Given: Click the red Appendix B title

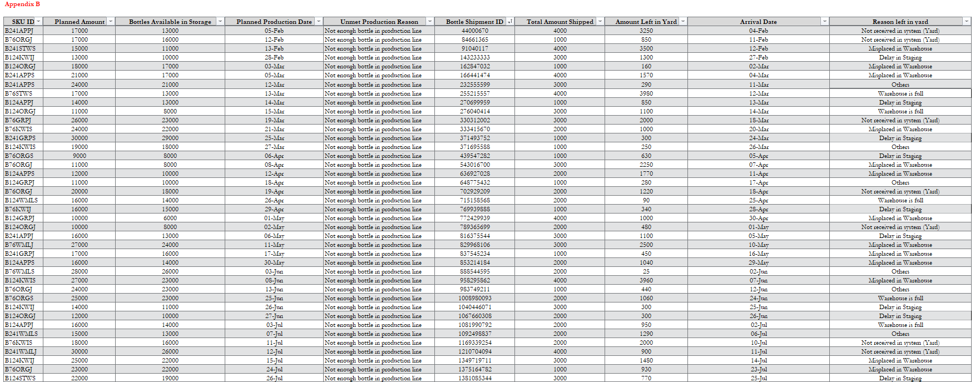Looking at the screenshot, I should click(x=22, y=4).
